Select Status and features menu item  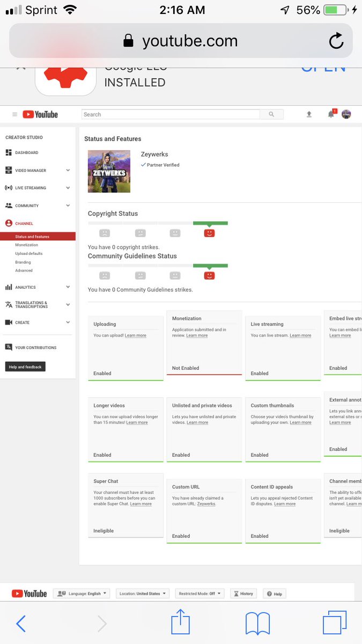tap(38, 237)
